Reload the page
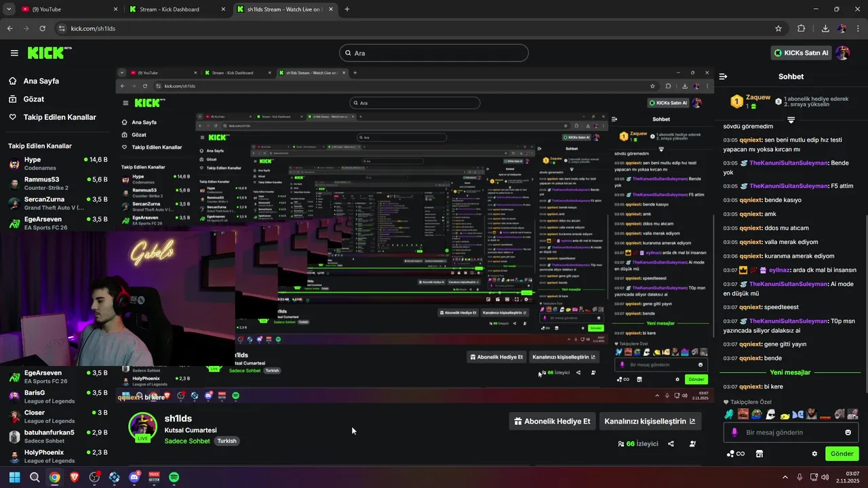This screenshot has height=488, width=868. point(43,28)
